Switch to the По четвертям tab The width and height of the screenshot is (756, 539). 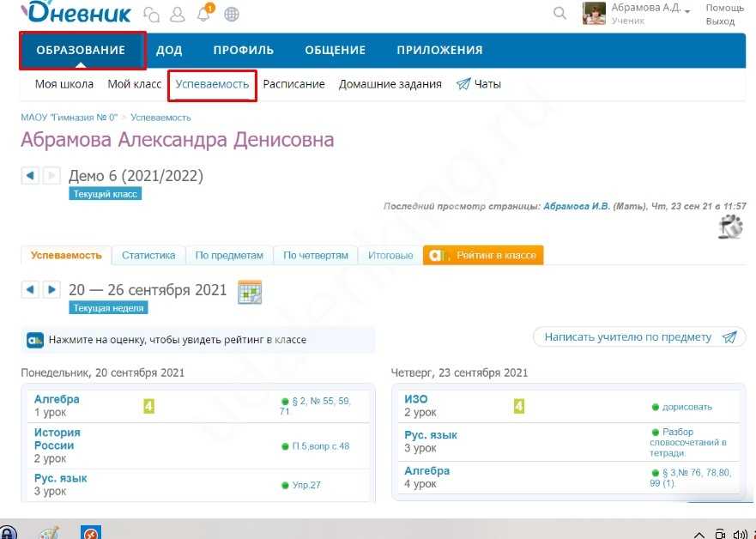[x=315, y=255]
